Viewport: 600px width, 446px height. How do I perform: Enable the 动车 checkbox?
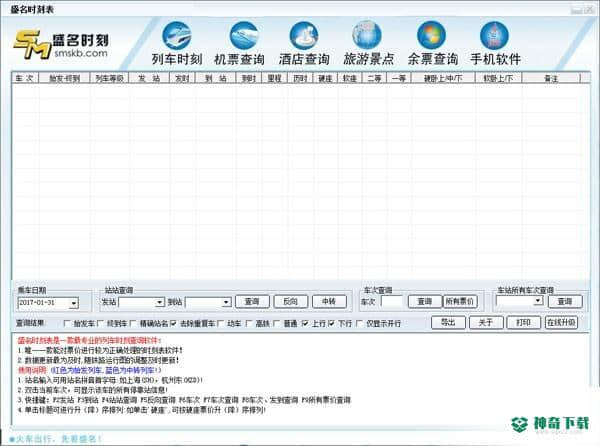(220, 324)
